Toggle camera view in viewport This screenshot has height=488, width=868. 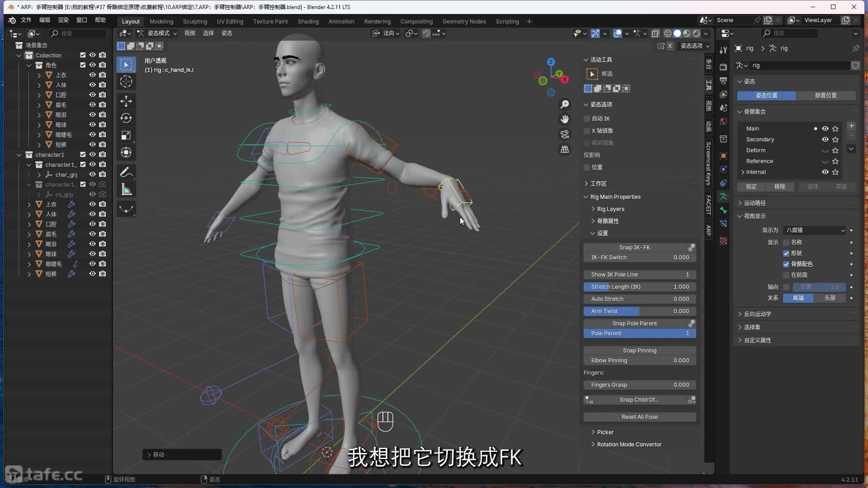565,134
